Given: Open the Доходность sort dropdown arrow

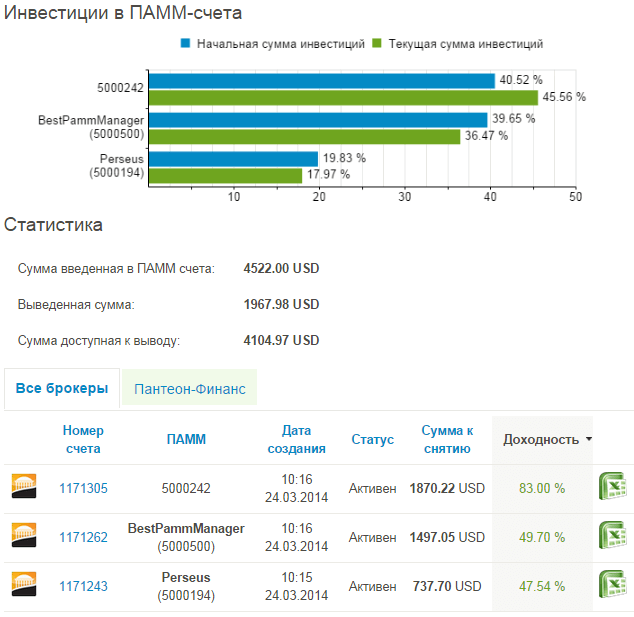Looking at the screenshot, I should (589, 439).
